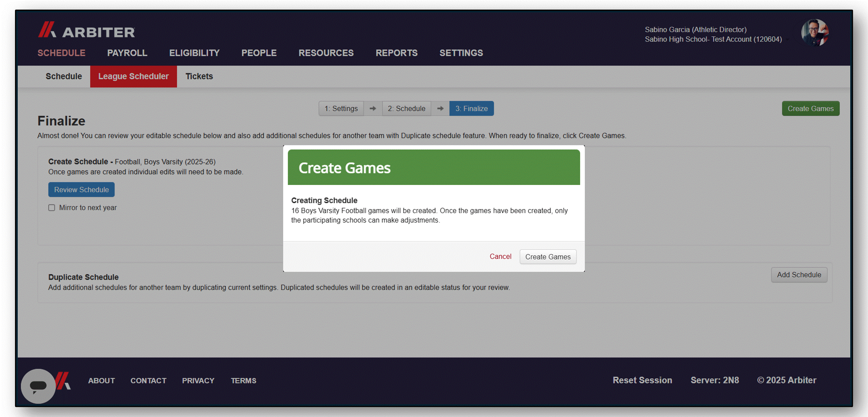Click the Arbiter logo in the header
The height and width of the screenshot is (417, 868).
coord(86,32)
